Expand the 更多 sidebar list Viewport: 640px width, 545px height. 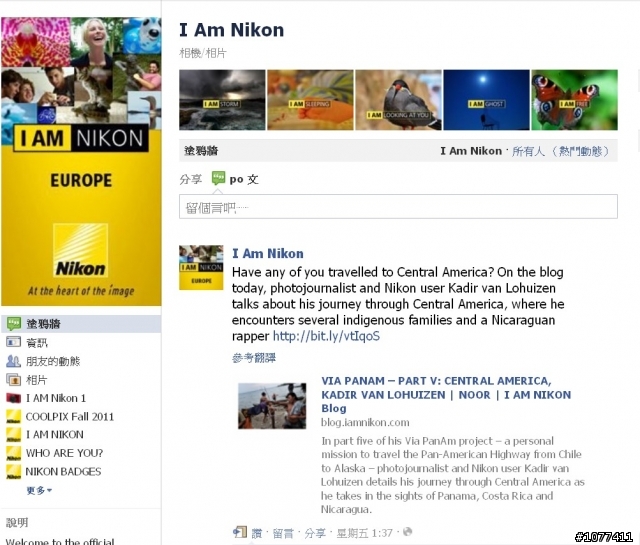tap(39, 490)
